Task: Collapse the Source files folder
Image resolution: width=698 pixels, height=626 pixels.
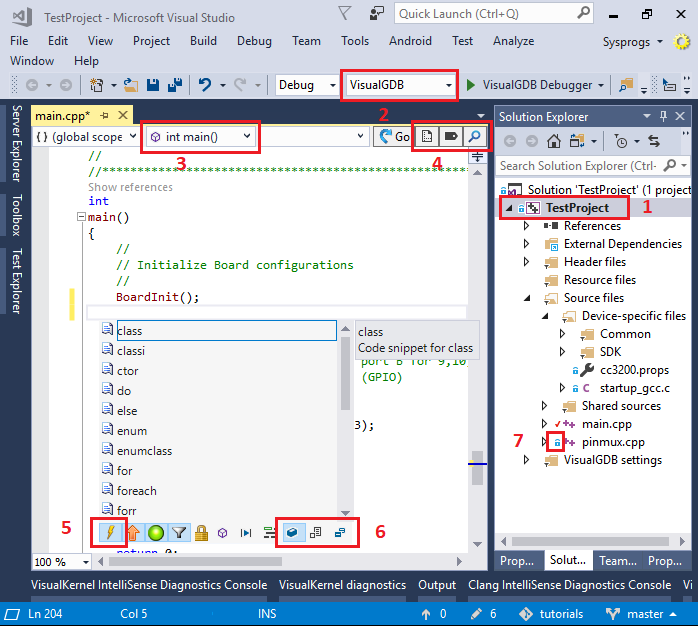Action: (x=527, y=298)
